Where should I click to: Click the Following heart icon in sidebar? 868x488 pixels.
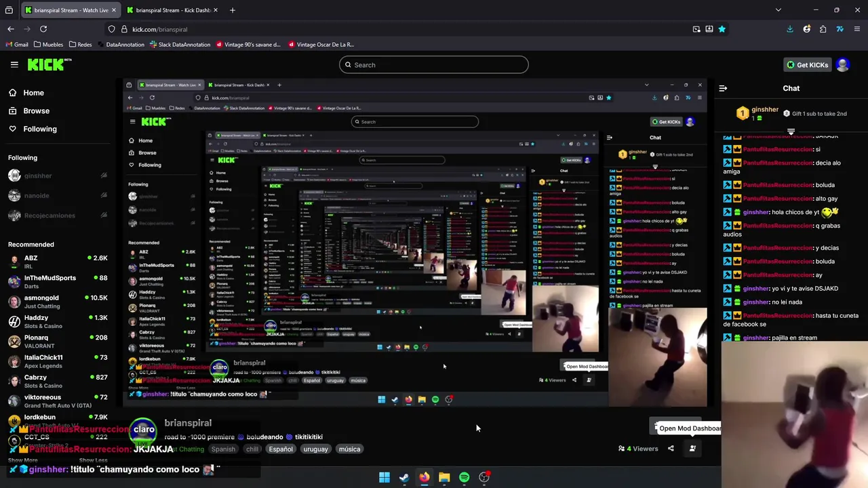[12, 129]
